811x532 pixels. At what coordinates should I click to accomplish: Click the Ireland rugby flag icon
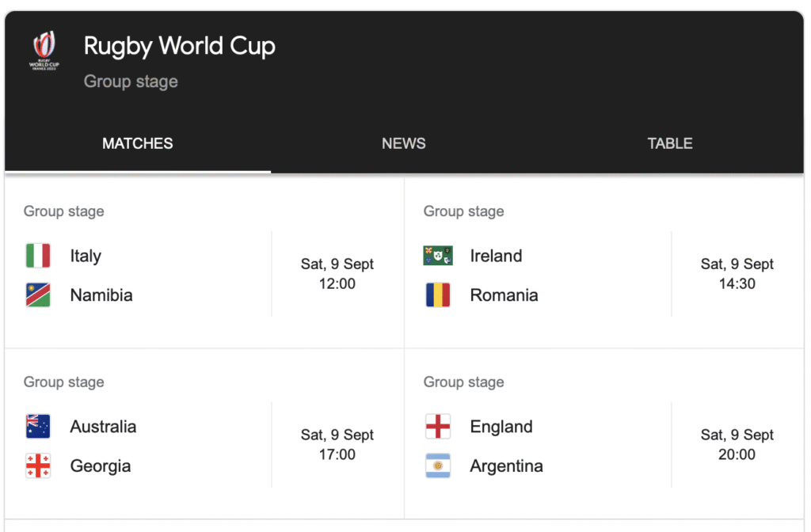pos(438,256)
